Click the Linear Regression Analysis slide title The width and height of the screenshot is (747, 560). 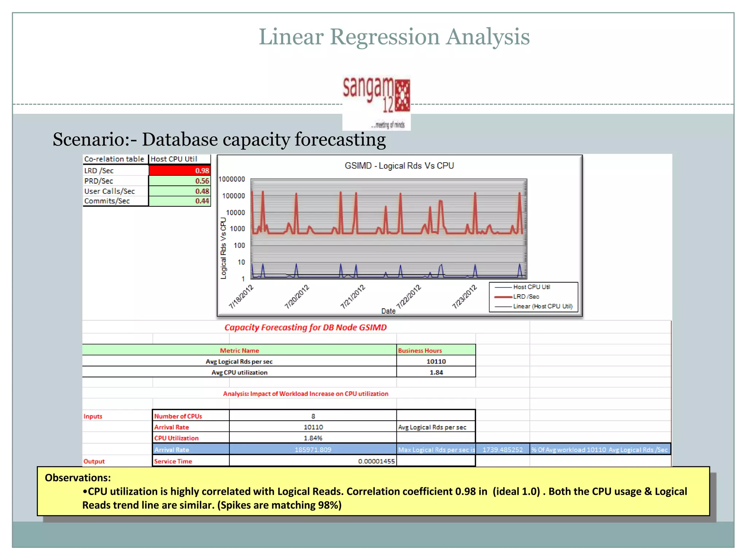pyautogui.click(x=394, y=37)
